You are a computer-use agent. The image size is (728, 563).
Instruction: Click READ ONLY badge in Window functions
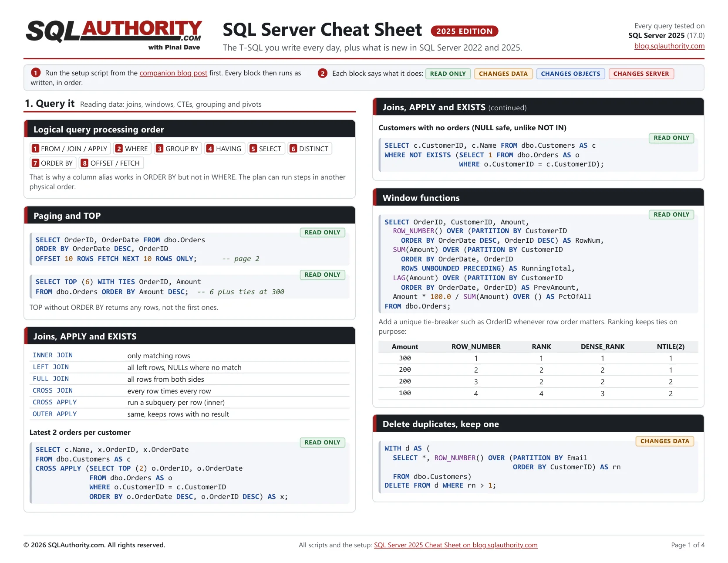[x=671, y=214]
